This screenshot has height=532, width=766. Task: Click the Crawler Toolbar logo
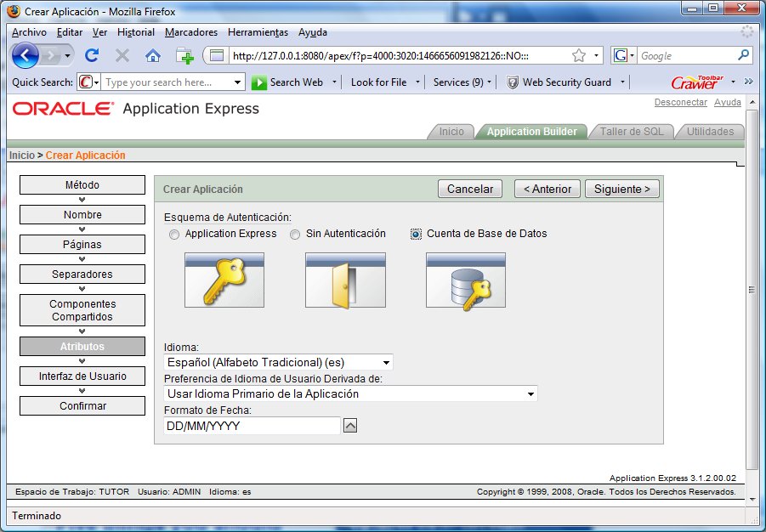pos(697,82)
